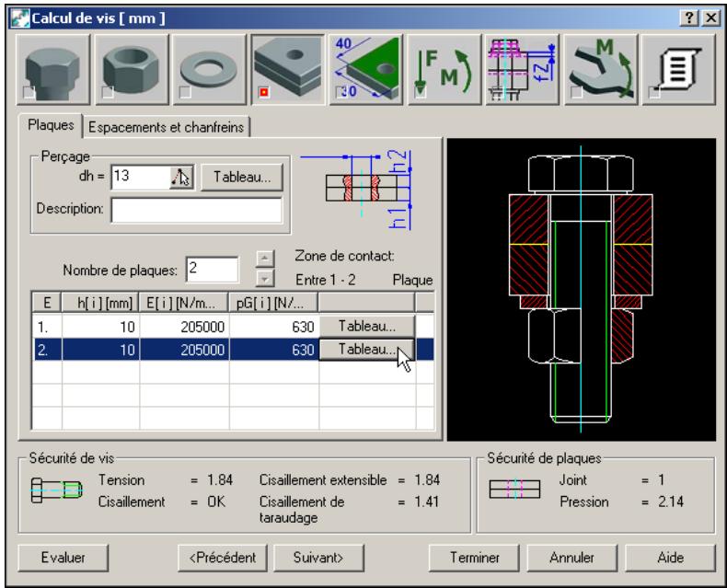The height and width of the screenshot is (588, 727).
Task: Switch to Espacements et chanfreins tab
Action: pos(166,127)
